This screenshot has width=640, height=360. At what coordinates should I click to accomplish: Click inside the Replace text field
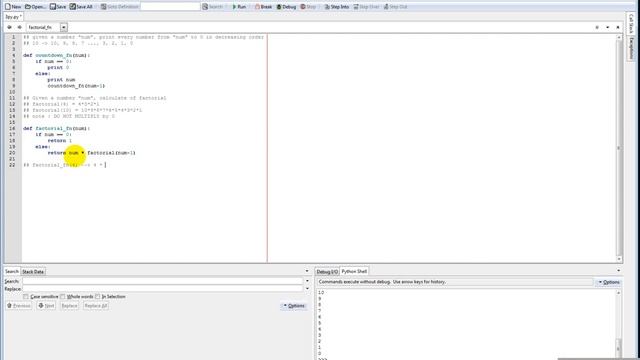[x=162, y=289]
